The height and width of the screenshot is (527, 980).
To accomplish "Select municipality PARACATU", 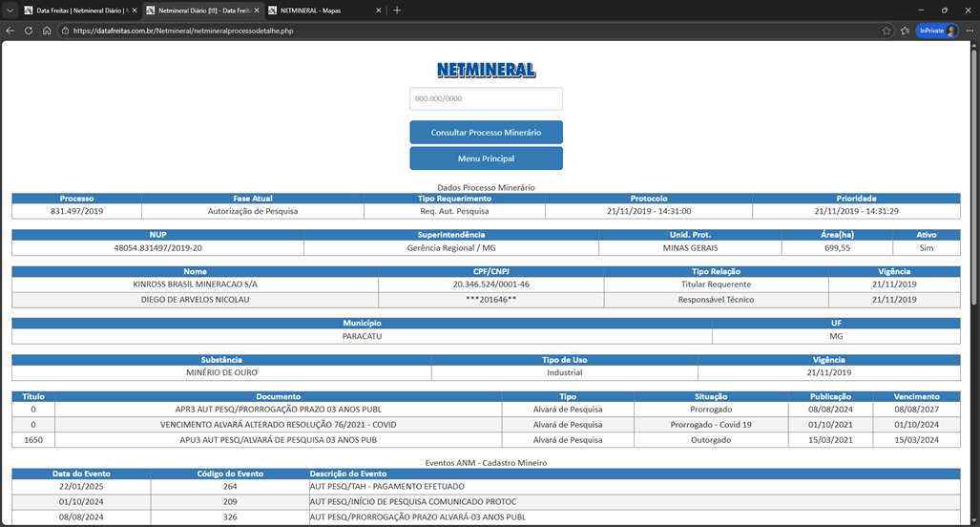I will click(x=362, y=336).
